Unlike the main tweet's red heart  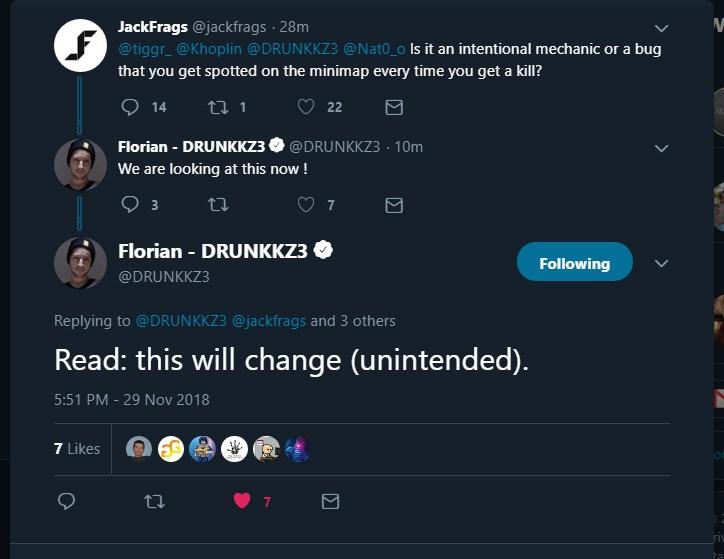click(242, 501)
